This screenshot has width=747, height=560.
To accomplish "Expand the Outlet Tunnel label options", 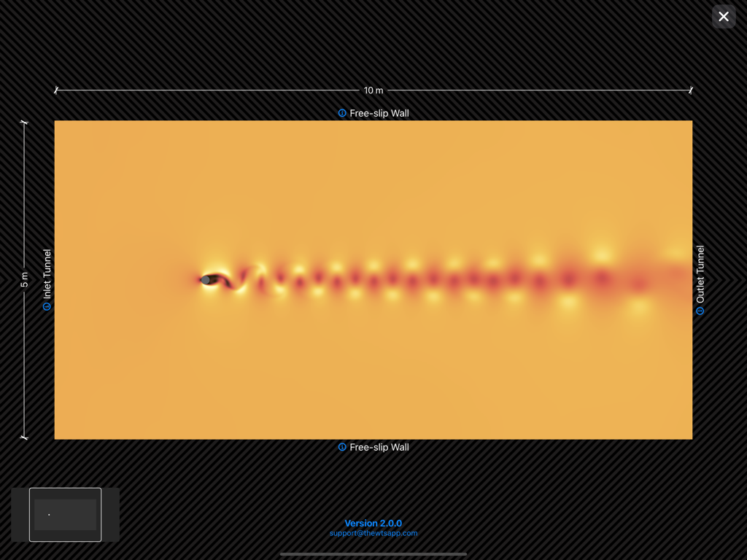I will (x=700, y=309).
